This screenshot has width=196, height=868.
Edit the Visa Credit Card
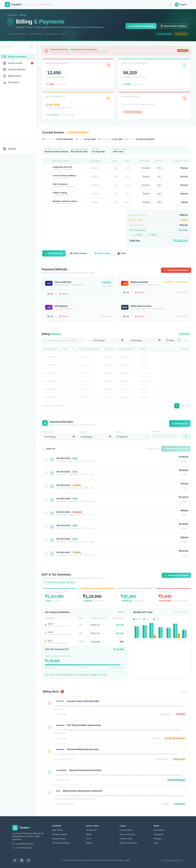50,294
